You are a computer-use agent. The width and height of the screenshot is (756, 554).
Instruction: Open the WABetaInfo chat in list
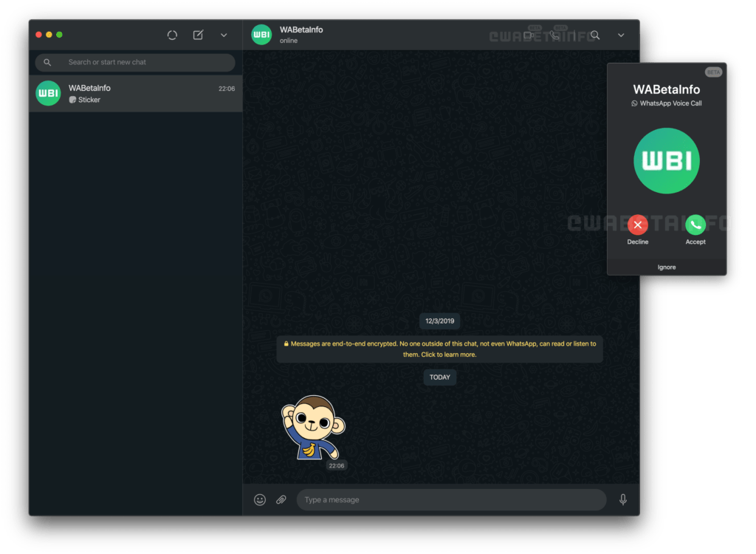point(136,94)
